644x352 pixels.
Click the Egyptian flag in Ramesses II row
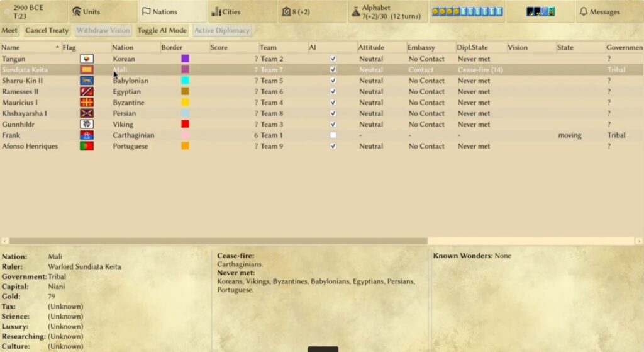(x=87, y=91)
